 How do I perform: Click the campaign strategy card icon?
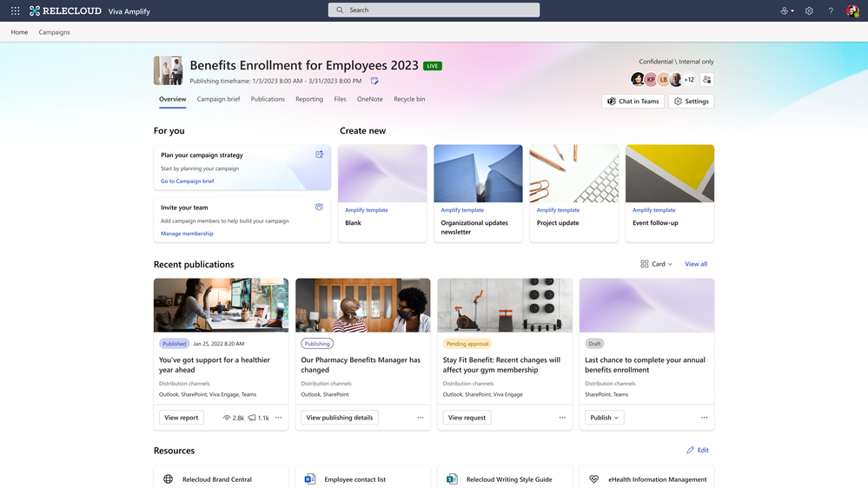(320, 155)
